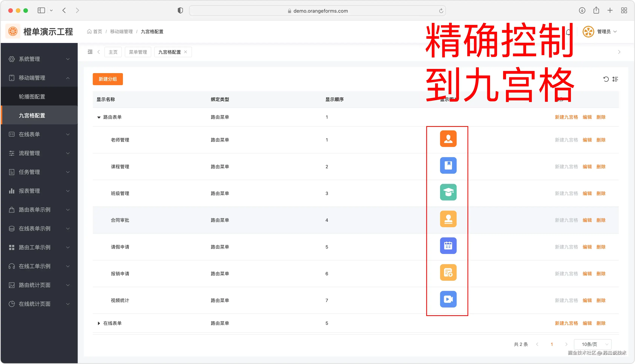
Task: Open the table density settings icon
Action: click(615, 79)
